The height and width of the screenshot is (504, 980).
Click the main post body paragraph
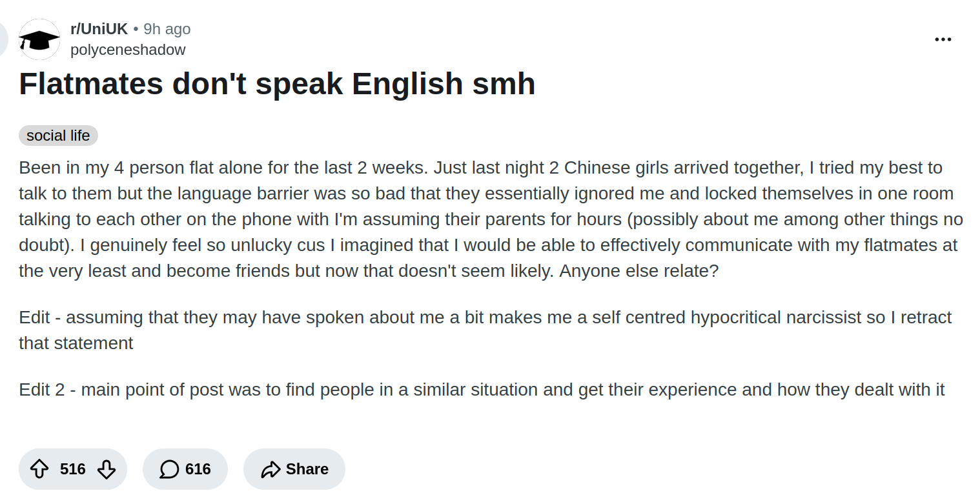[491, 219]
